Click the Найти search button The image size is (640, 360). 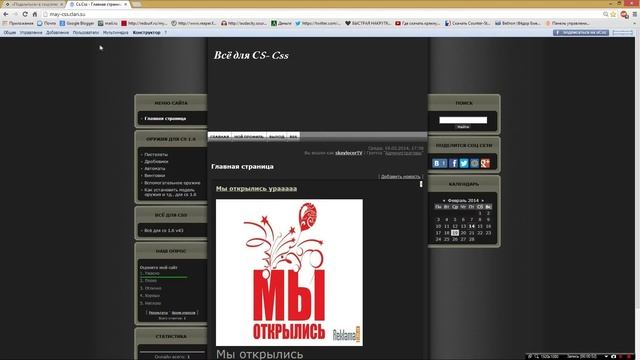pos(463,127)
